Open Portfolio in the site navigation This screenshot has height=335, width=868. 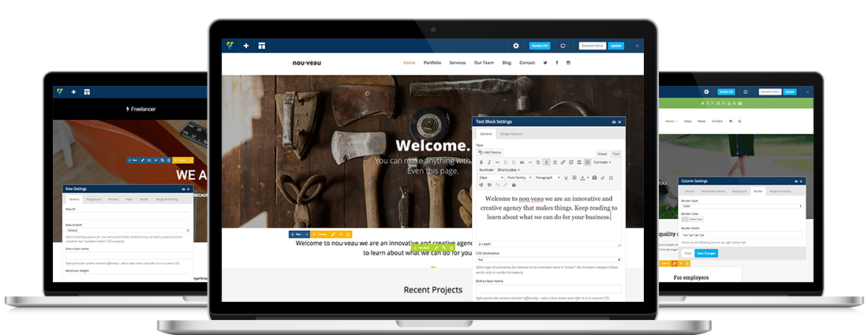coord(432,63)
